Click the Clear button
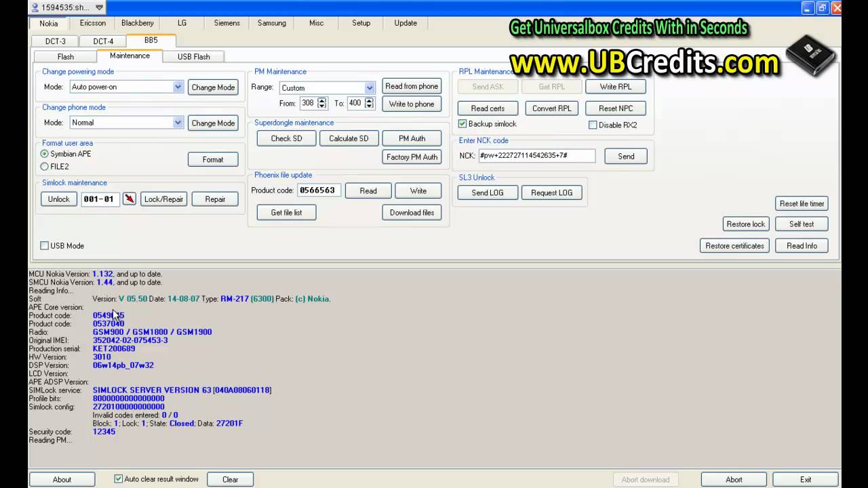 (230, 479)
